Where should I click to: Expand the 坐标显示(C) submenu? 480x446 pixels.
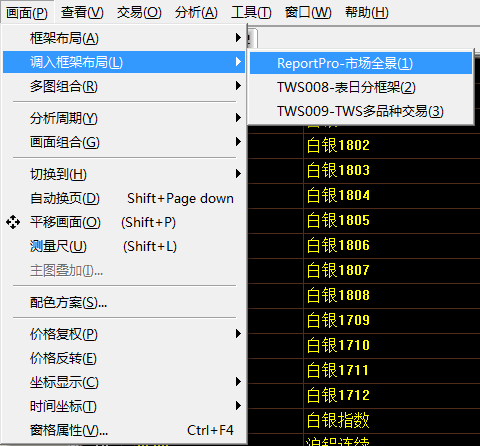coord(124,382)
